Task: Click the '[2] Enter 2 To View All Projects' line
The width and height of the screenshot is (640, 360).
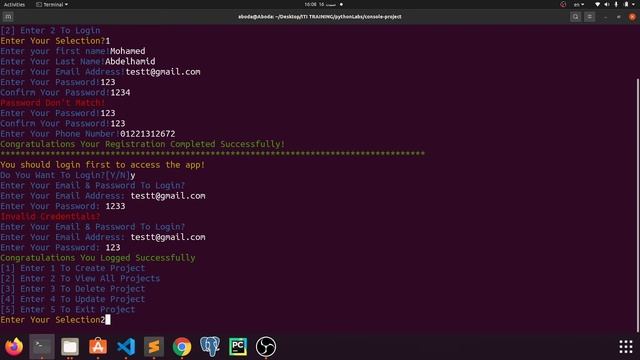Action: 80,278
